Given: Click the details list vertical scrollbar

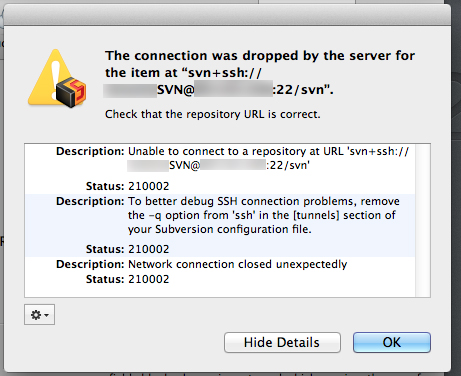Looking at the screenshot, I should (x=423, y=220).
